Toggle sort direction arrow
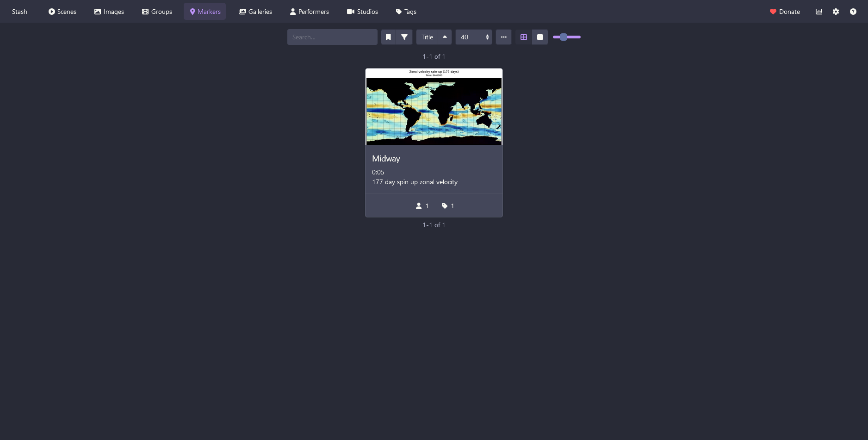This screenshot has height=440, width=868. tap(445, 37)
